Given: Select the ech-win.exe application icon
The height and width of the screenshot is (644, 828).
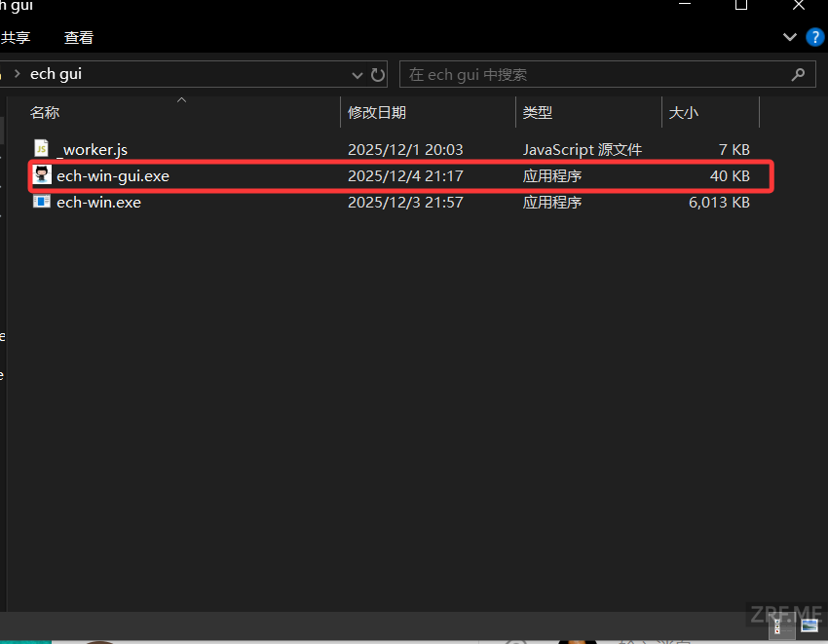Looking at the screenshot, I should tap(42, 202).
